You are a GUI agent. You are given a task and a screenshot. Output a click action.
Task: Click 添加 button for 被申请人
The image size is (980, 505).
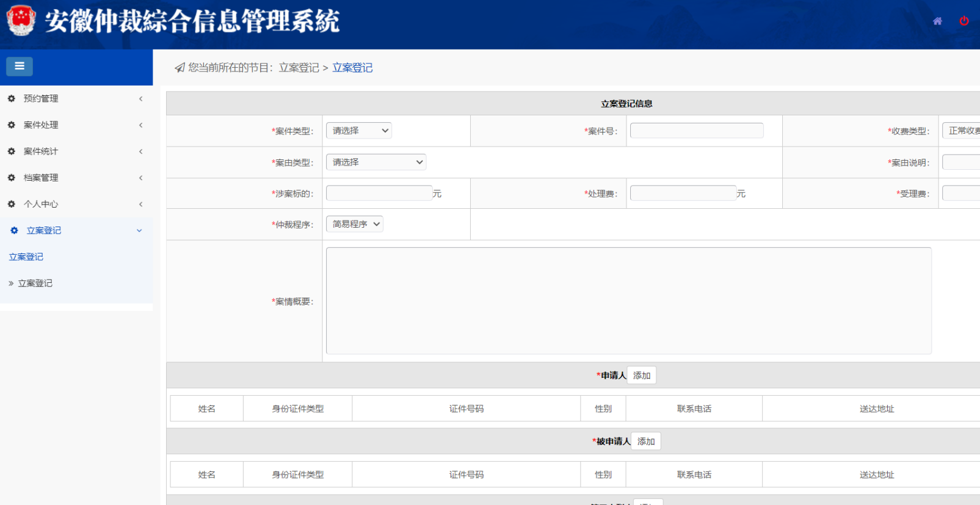point(646,441)
